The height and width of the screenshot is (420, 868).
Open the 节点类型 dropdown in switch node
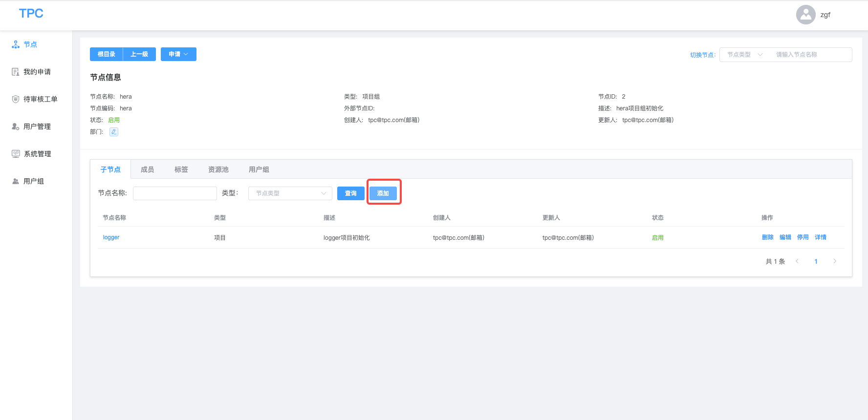click(x=744, y=55)
